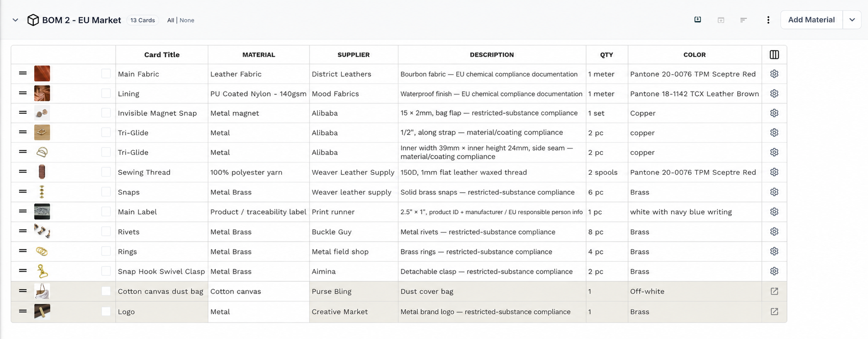The width and height of the screenshot is (868, 339).
Task: Open Cotton canvas dust bag card in new view
Action: (774, 291)
